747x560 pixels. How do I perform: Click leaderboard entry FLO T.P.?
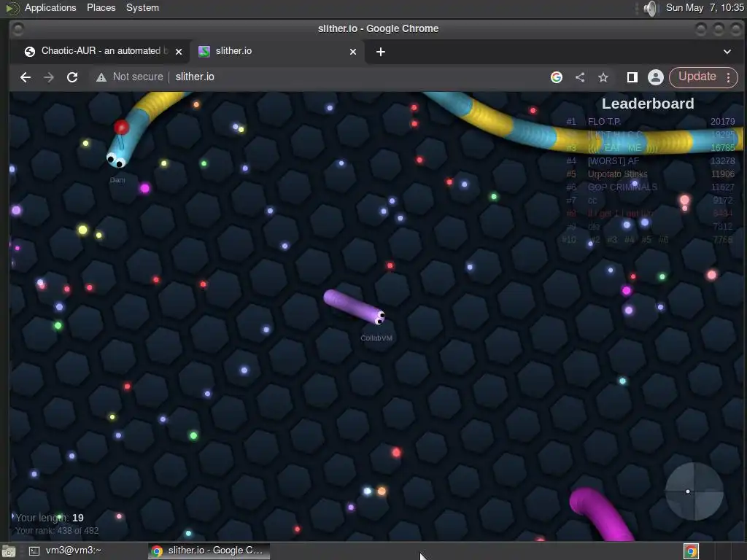(x=604, y=122)
